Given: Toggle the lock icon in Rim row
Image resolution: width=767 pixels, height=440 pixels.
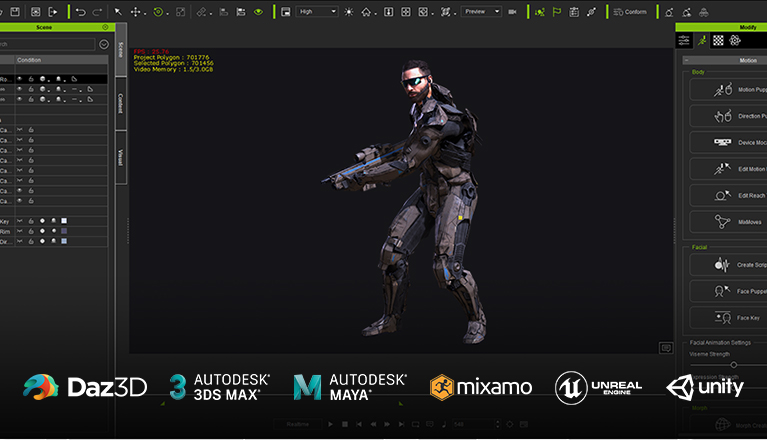Looking at the screenshot, I should click(31, 231).
